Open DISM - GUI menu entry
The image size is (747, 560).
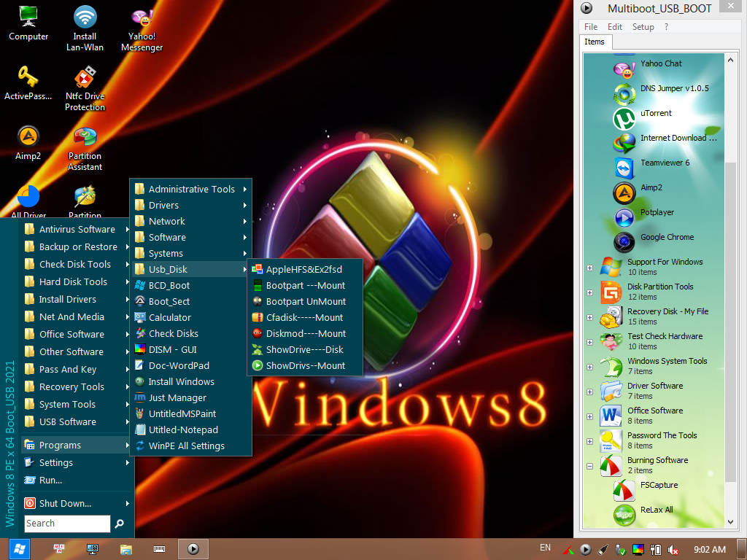(x=191, y=349)
